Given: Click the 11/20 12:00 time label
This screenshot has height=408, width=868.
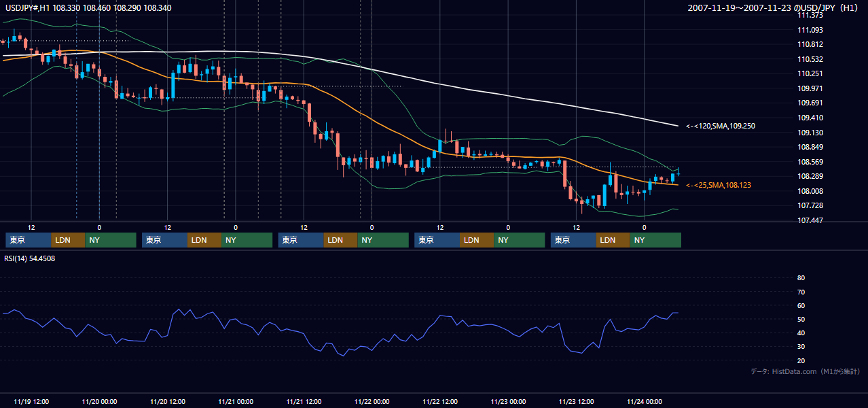Looking at the screenshot, I should tap(167, 401).
